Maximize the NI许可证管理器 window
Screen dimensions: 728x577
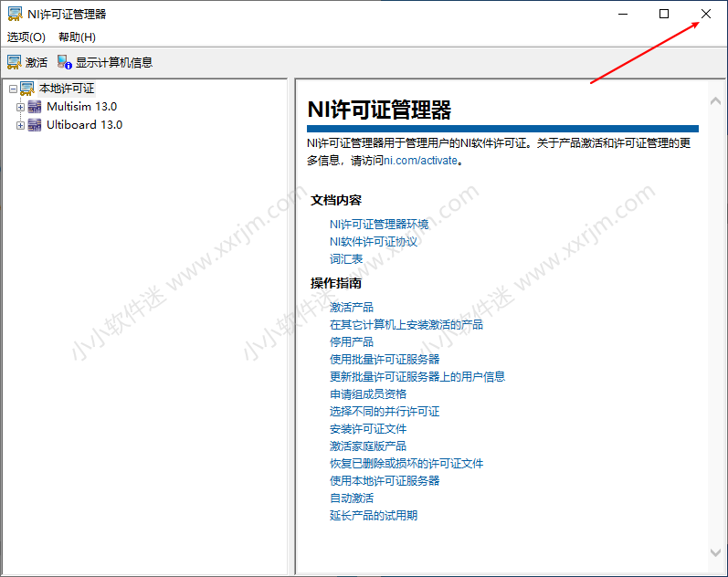[x=664, y=14]
